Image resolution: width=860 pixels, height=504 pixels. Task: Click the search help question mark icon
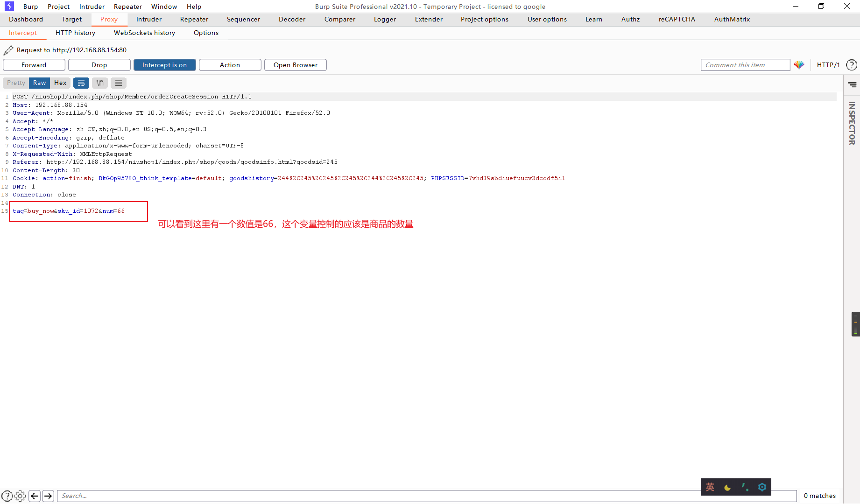(x=8, y=496)
